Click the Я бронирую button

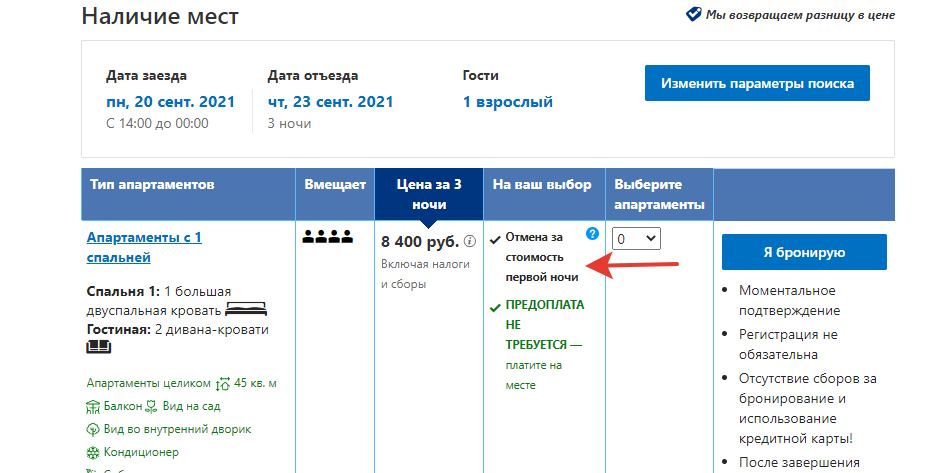point(804,252)
